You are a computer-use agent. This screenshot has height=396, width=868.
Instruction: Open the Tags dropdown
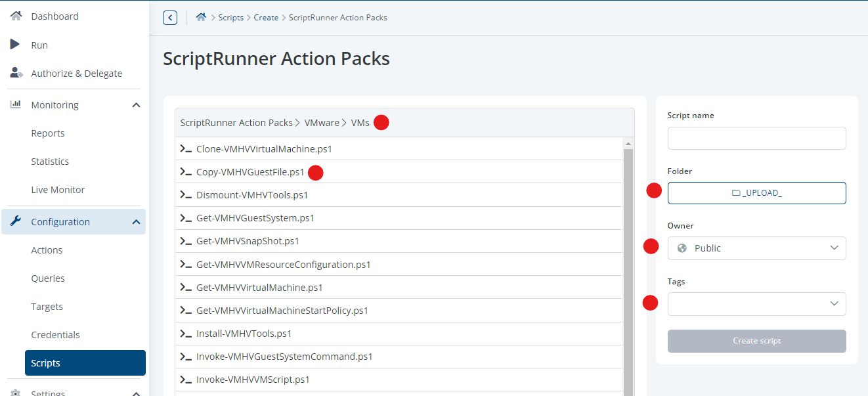click(757, 303)
